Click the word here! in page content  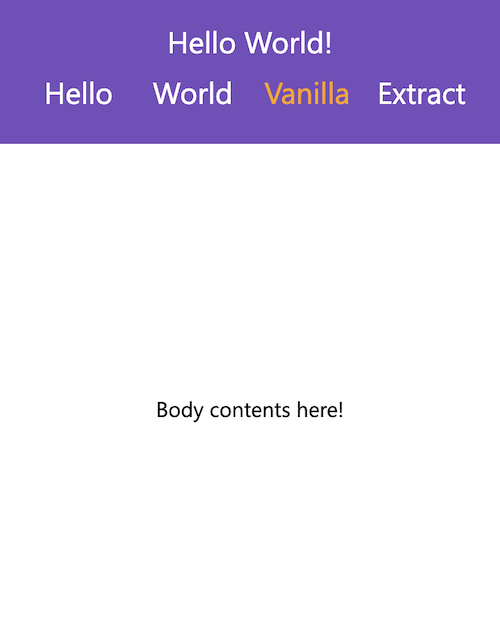[x=320, y=410]
